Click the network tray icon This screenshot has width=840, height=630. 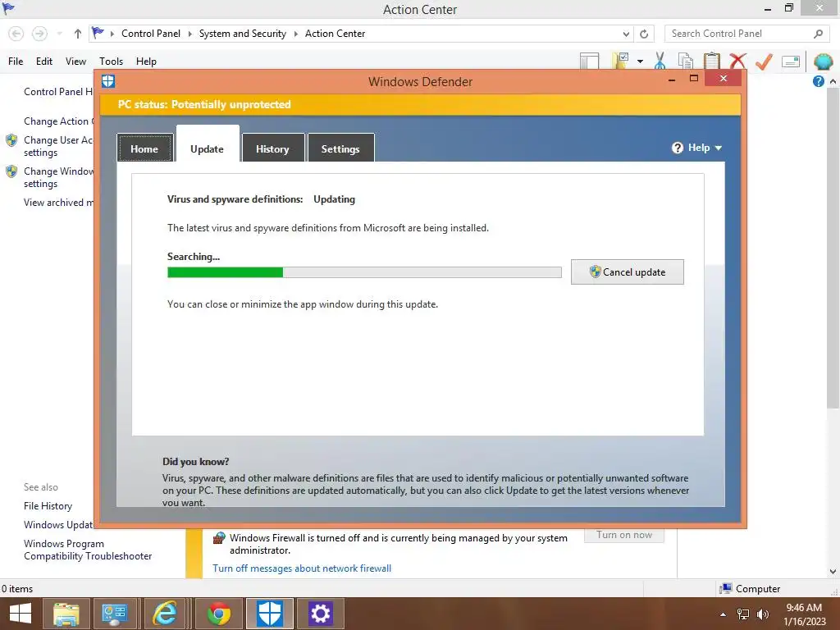click(x=743, y=614)
